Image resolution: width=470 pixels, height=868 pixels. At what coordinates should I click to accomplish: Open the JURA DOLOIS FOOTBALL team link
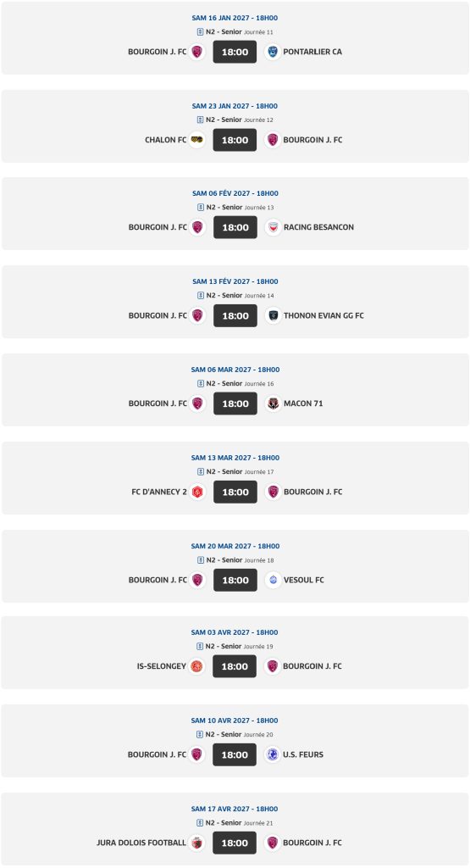pos(141,843)
